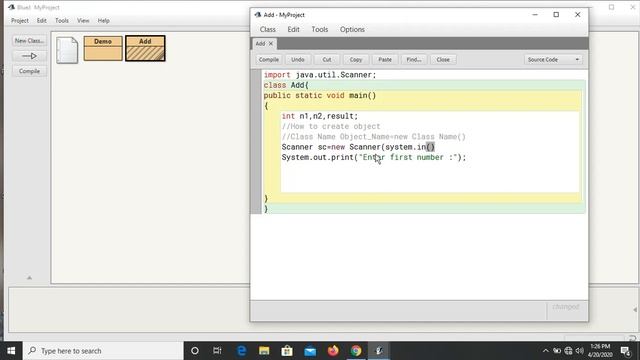Click the 'class Add{' code line
The width and height of the screenshot is (640, 360).
pyautogui.click(x=286, y=85)
